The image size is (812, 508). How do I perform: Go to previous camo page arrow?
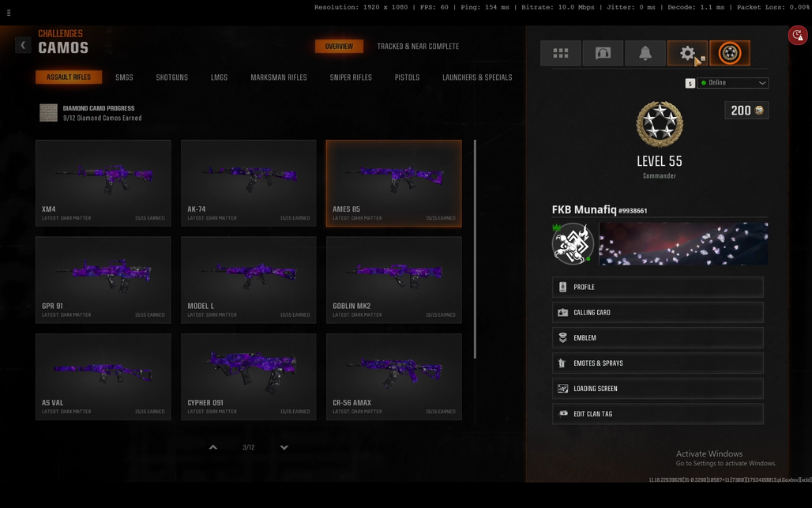(x=212, y=447)
